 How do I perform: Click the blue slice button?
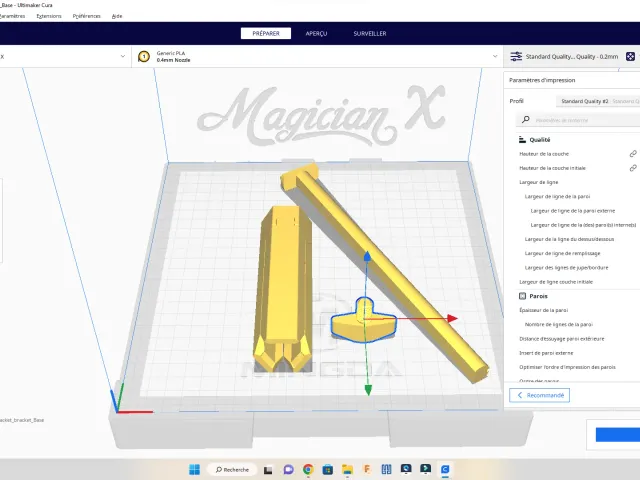tap(618, 434)
